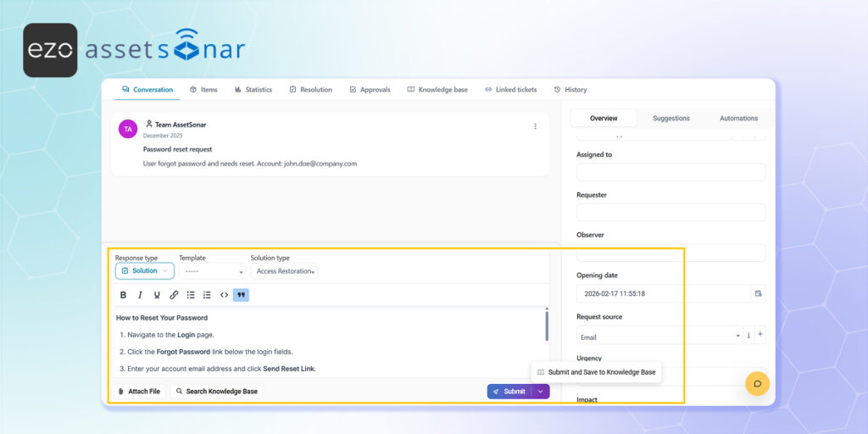This screenshot has width=868, height=434.
Task: Click the Search Knowledge Base button
Action: (x=216, y=392)
